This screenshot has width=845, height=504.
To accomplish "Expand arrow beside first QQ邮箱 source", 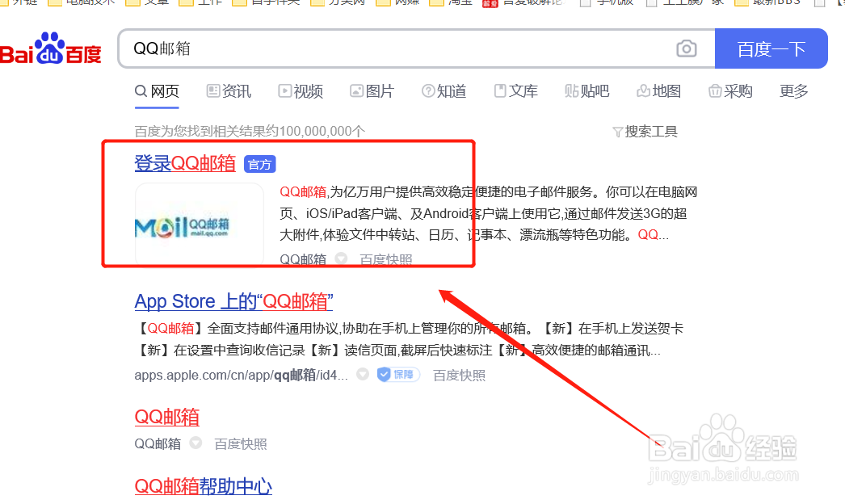I will (x=341, y=258).
